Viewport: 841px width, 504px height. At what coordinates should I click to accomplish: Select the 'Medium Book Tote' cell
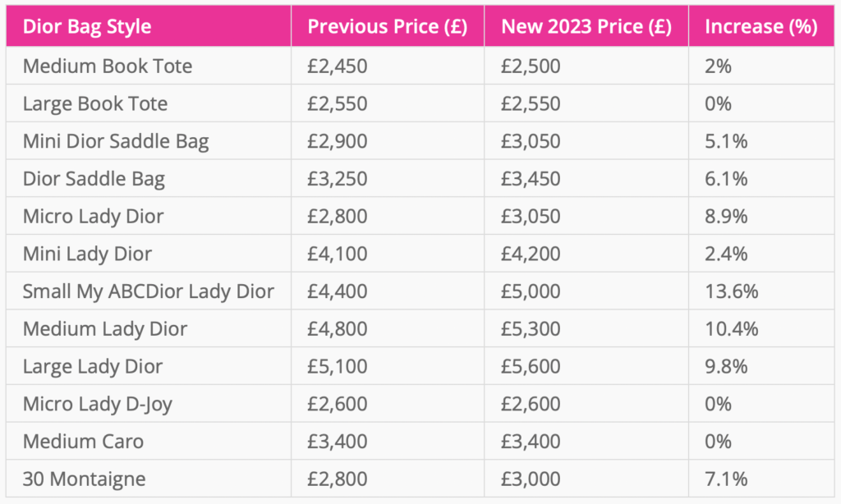coord(108,66)
